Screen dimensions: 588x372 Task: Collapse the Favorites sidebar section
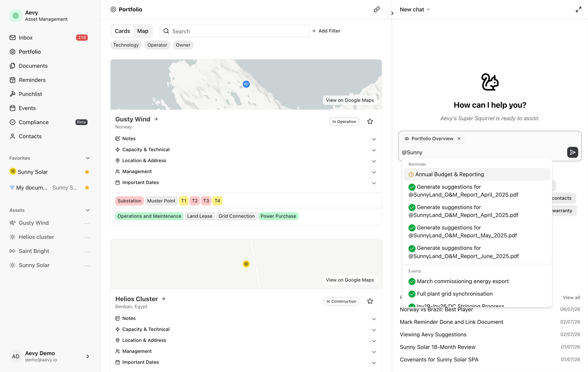pos(88,158)
